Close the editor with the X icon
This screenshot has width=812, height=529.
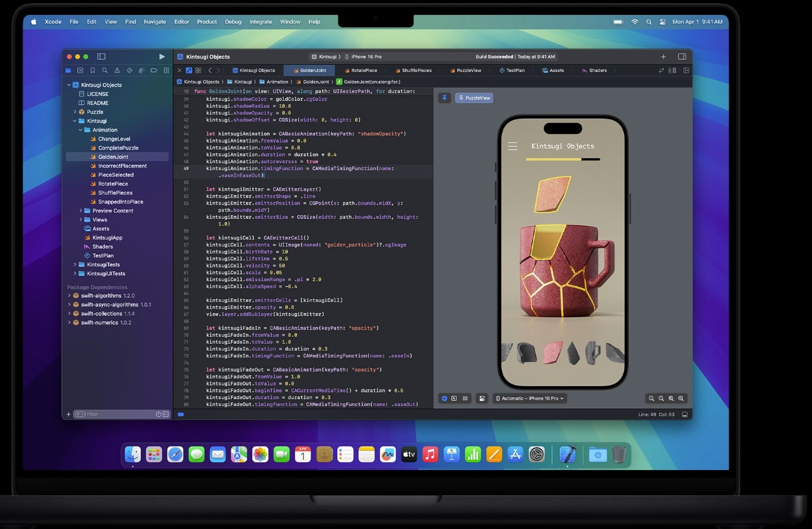pos(180,70)
